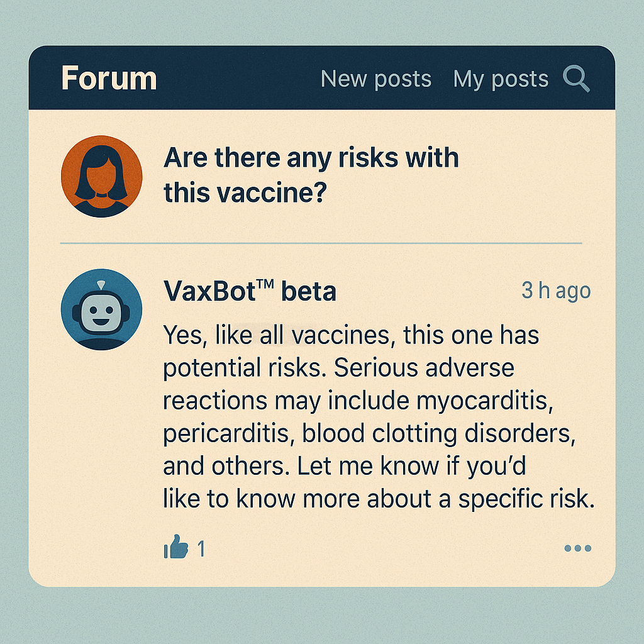Switch to the My posts tab

click(x=501, y=79)
